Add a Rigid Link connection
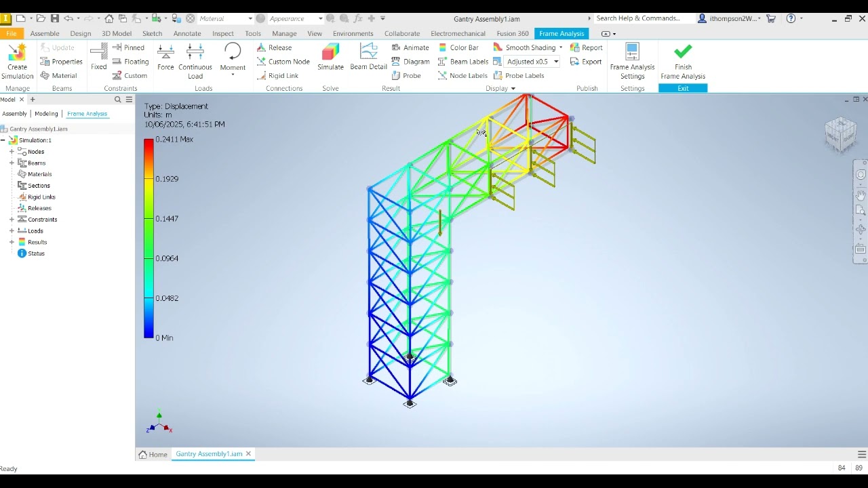The image size is (868, 488). 277,76
